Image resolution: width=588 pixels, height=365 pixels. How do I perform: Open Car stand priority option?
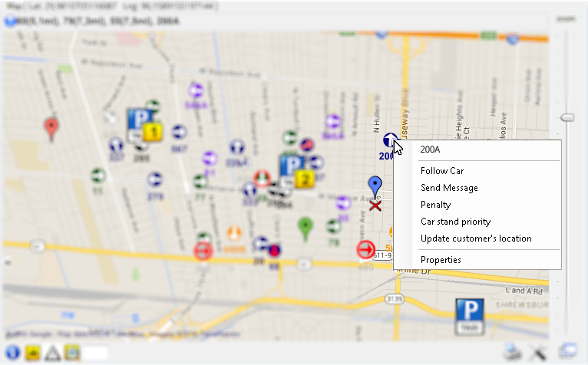tap(456, 222)
